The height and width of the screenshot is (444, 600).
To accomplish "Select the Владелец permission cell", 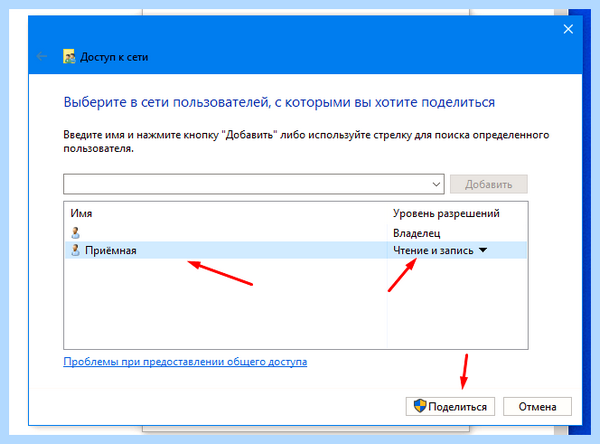I will pos(417,233).
